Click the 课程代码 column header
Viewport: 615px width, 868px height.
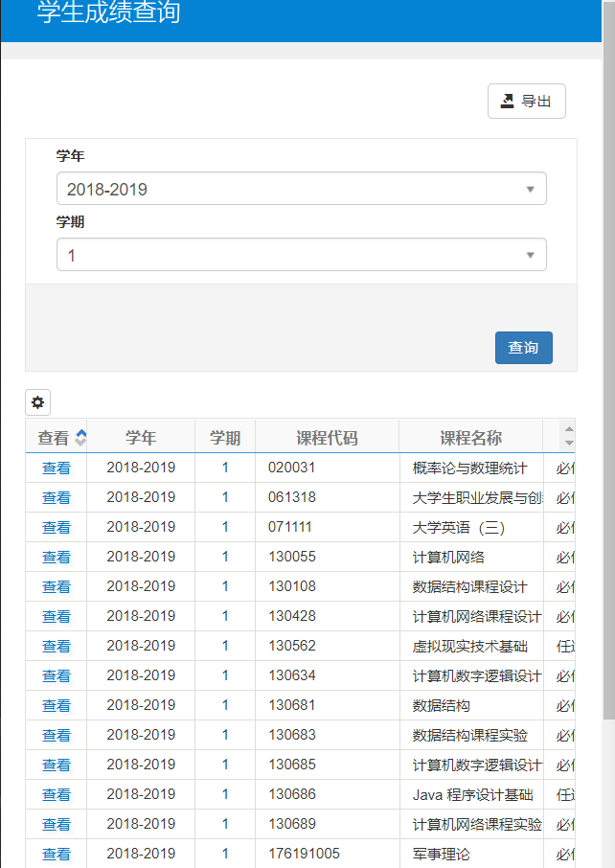[x=327, y=438]
